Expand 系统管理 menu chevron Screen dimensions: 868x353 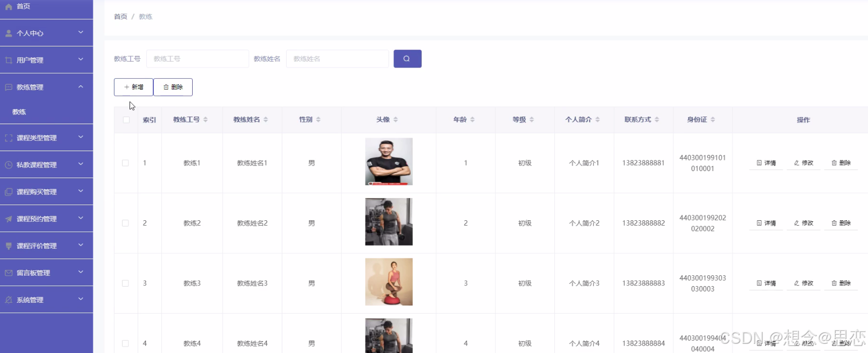pyautogui.click(x=80, y=299)
